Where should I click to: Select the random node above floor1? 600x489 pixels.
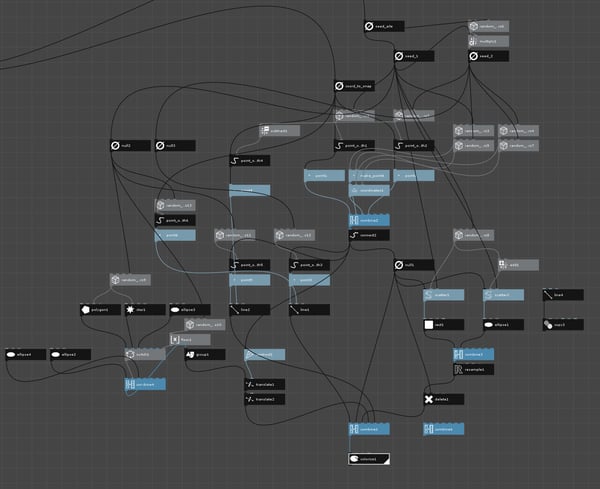tap(205, 324)
